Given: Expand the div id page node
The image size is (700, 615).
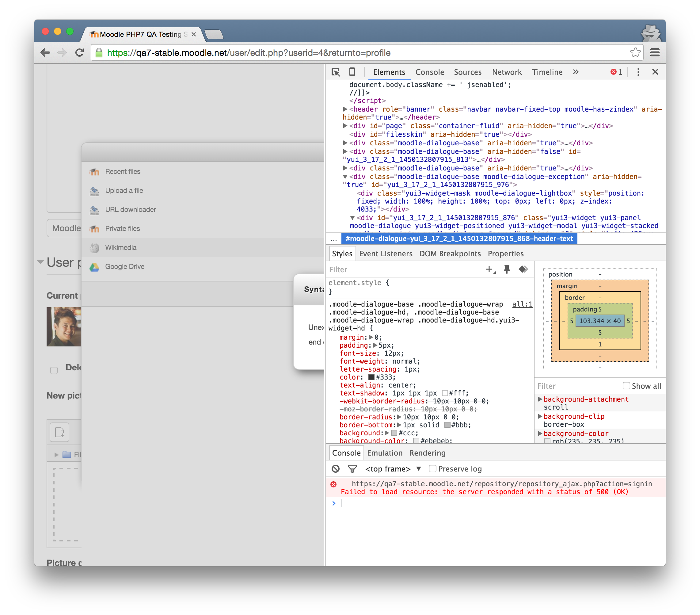Looking at the screenshot, I should tap(345, 126).
